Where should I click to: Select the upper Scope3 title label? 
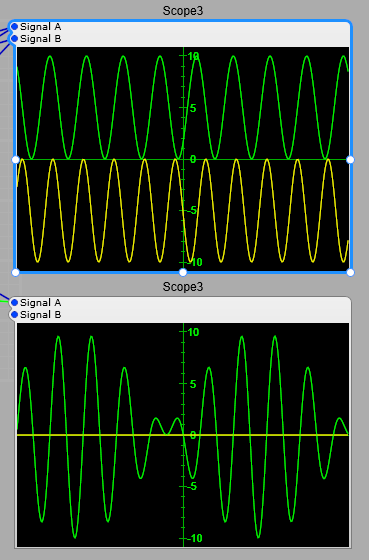coord(183,11)
